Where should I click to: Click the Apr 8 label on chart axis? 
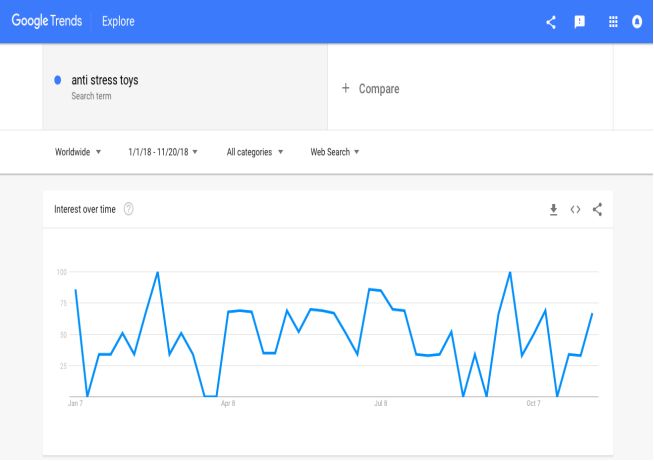(x=228, y=403)
